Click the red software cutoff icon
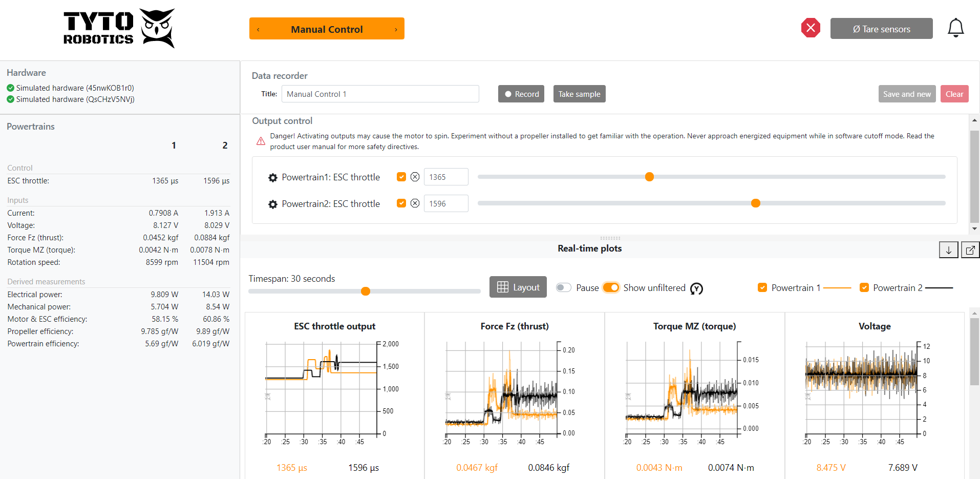The height and width of the screenshot is (479, 980). (810, 28)
